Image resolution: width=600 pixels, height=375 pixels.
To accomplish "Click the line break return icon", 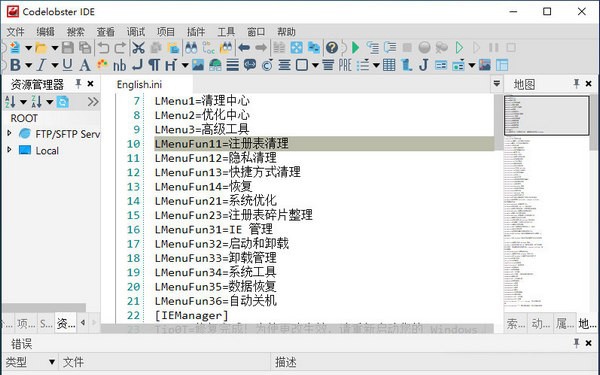I will click(137, 65).
